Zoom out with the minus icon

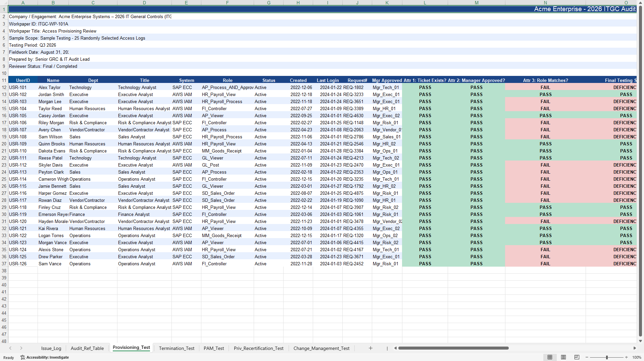point(587,357)
